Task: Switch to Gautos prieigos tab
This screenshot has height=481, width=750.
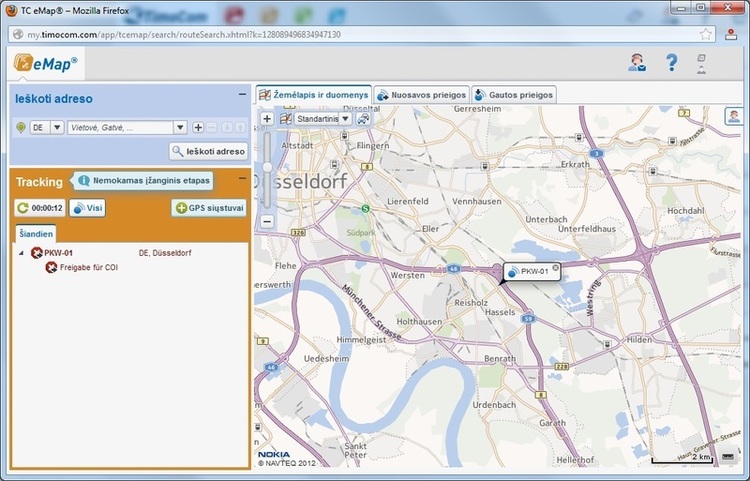Action: 514,94
